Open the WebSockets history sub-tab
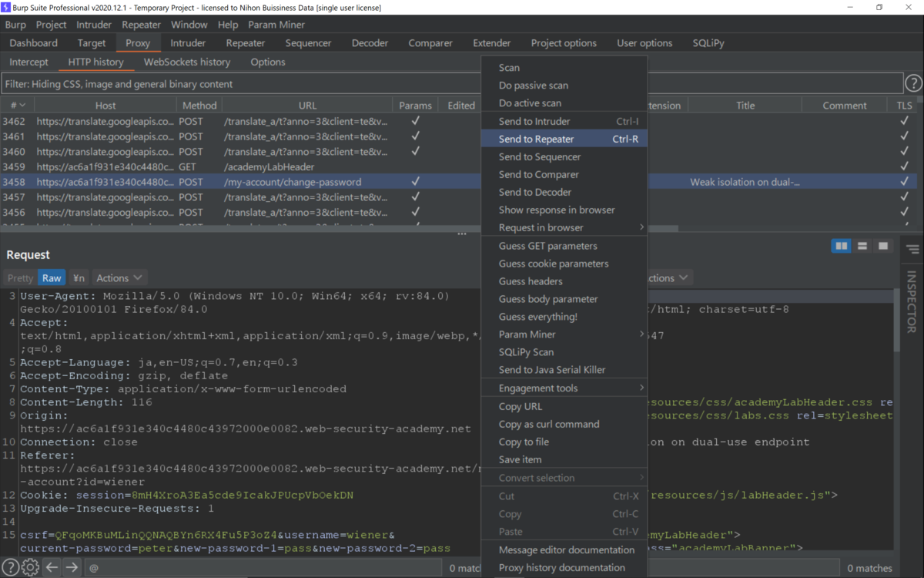Viewport: 924px width, 578px height. click(187, 62)
